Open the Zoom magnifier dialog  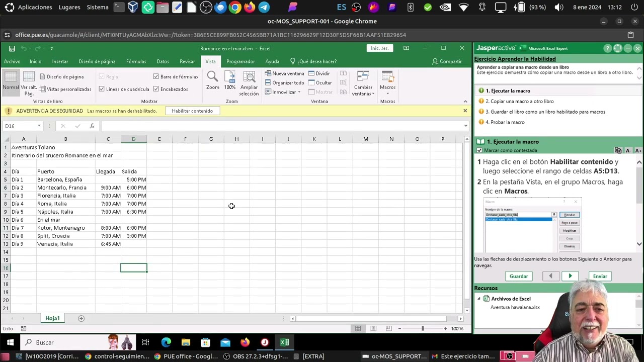212,80
